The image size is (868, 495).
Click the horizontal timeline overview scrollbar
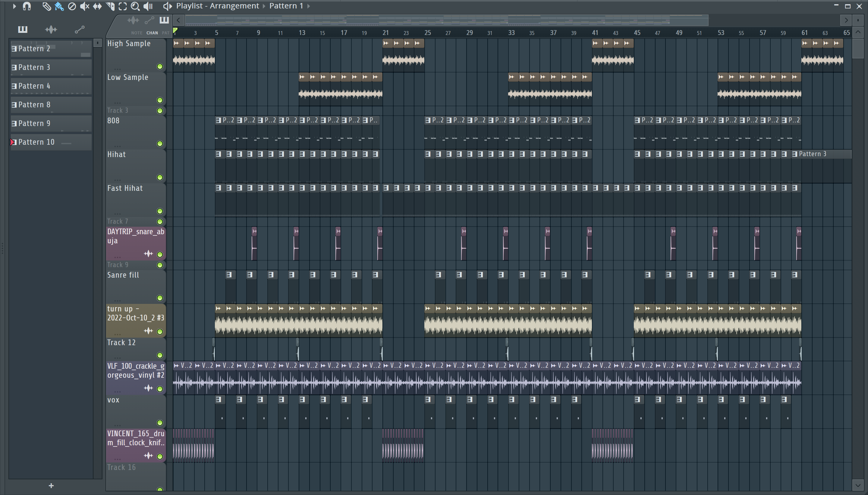pyautogui.click(x=447, y=20)
